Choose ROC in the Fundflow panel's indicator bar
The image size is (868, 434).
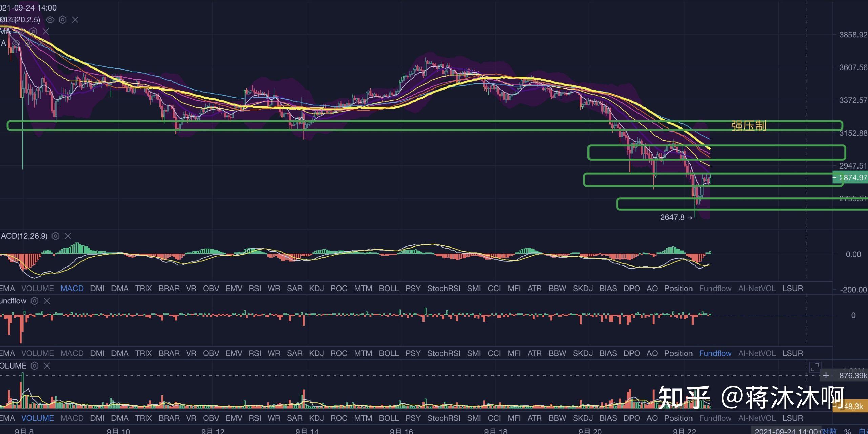tap(339, 353)
